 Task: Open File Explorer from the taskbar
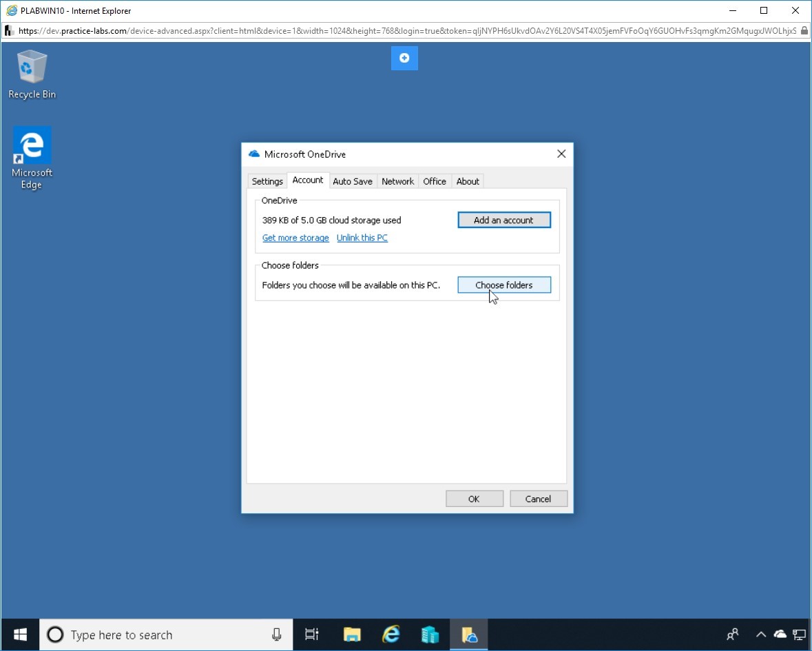[352, 634]
